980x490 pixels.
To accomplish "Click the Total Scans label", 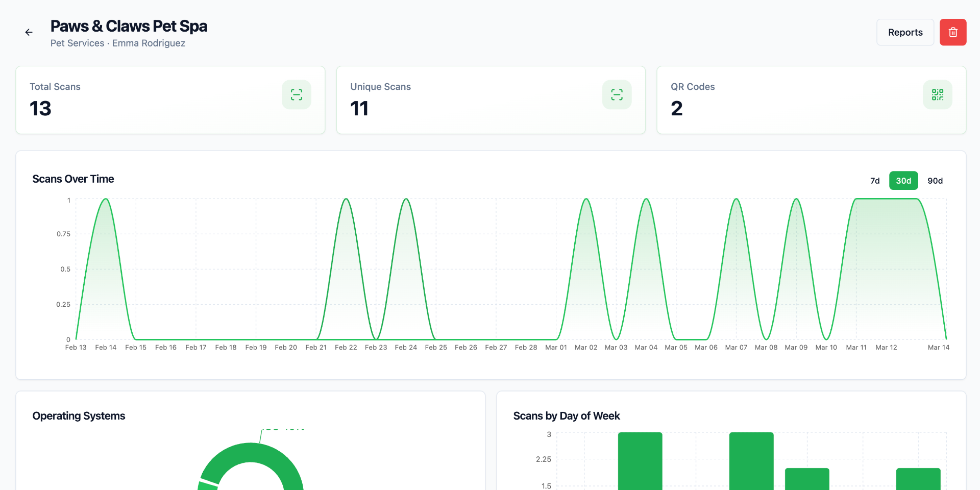I will pos(55,87).
